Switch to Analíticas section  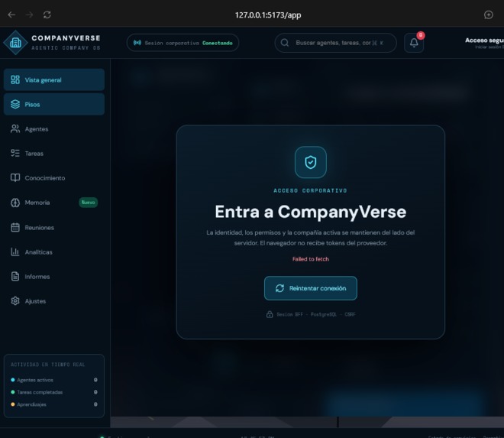pyautogui.click(x=54, y=251)
